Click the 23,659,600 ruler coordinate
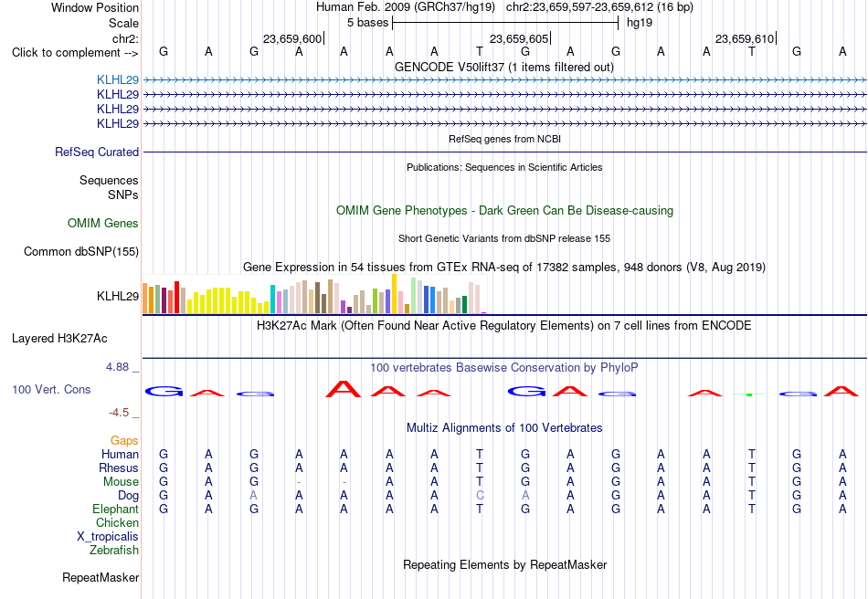Viewport: 868px width, 599px height. pos(292,38)
